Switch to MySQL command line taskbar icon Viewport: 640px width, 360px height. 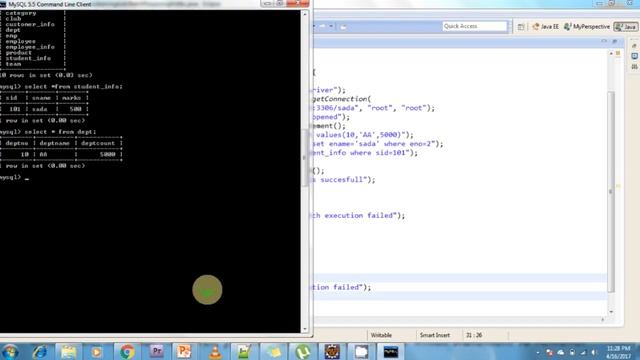point(391,351)
